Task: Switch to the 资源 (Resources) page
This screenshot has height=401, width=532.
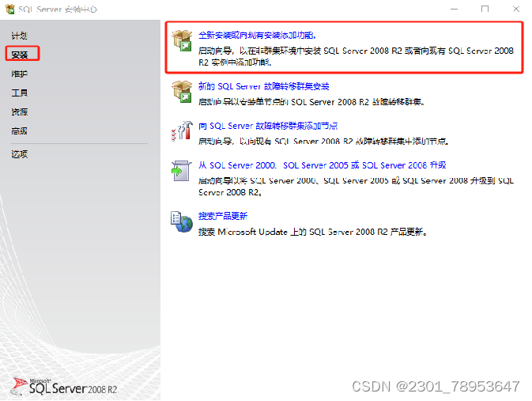Action: (19, 112)
